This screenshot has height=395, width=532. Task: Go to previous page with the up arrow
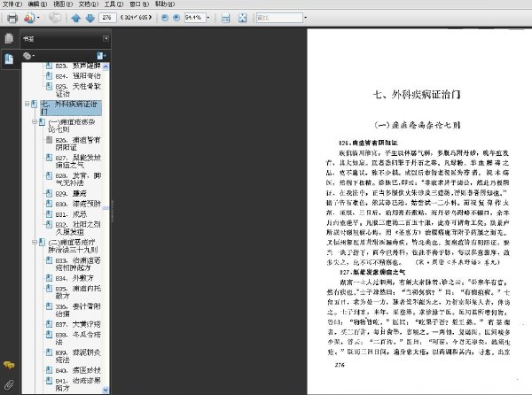tap(76, 18)
